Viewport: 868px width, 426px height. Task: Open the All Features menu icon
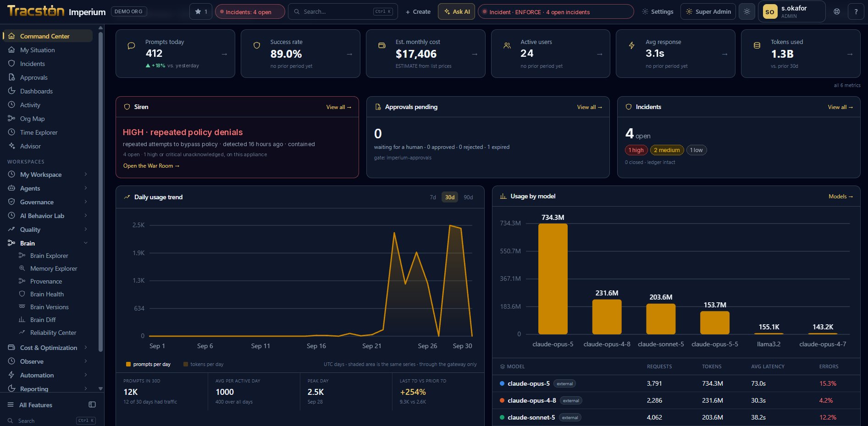click(11, 405)
